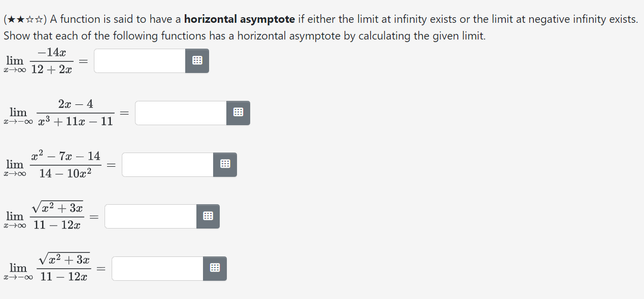Click the expression −14x/(12+2x)

[x=50, y=60]
